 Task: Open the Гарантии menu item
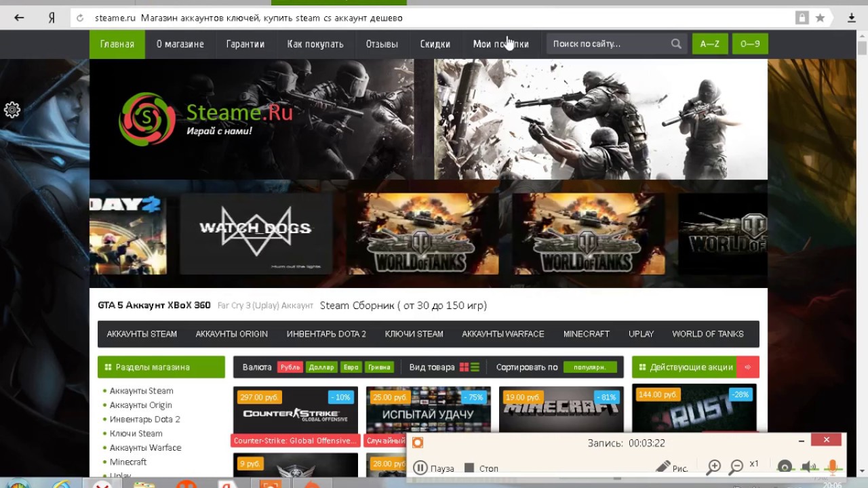click(x=245, y=44)
